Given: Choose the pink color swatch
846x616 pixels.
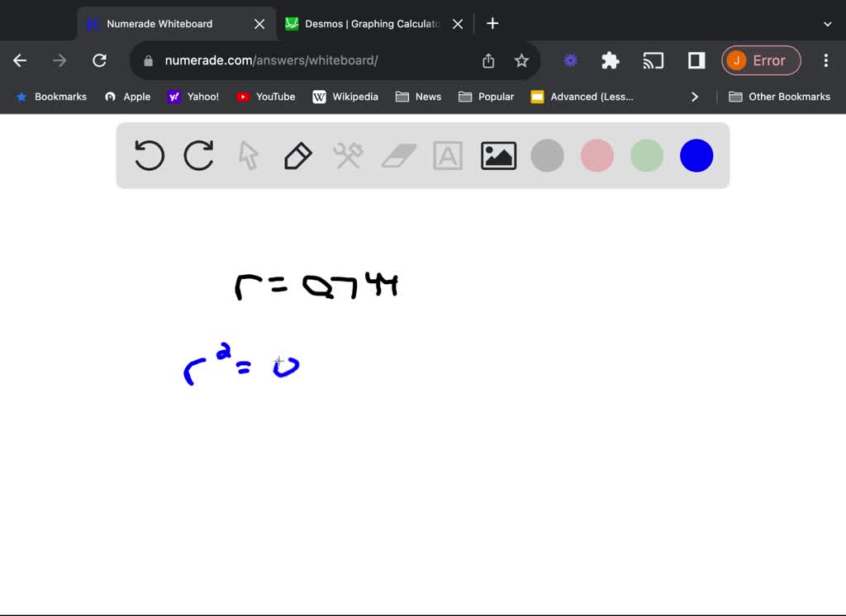Looking at the screenshot, I should (597, 155).
